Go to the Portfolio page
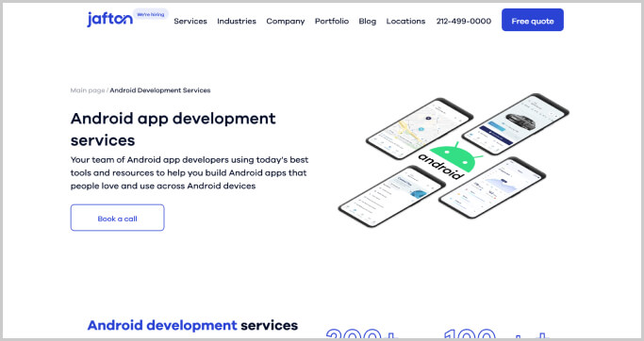 (332, 22)
